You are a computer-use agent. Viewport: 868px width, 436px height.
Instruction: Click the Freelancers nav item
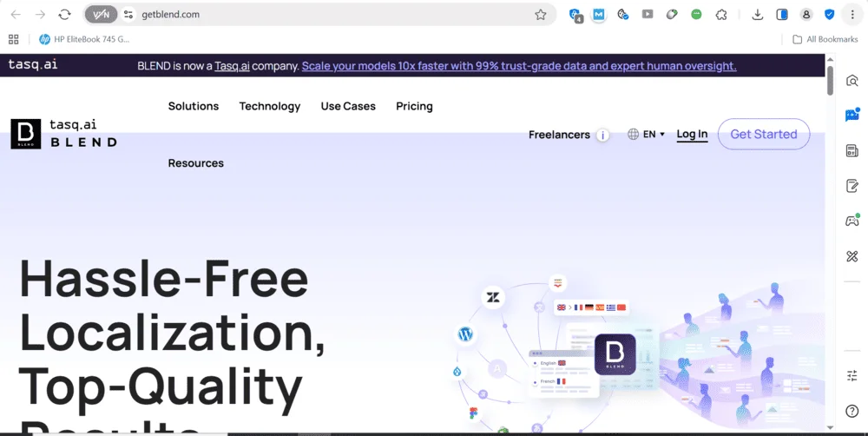559,135
